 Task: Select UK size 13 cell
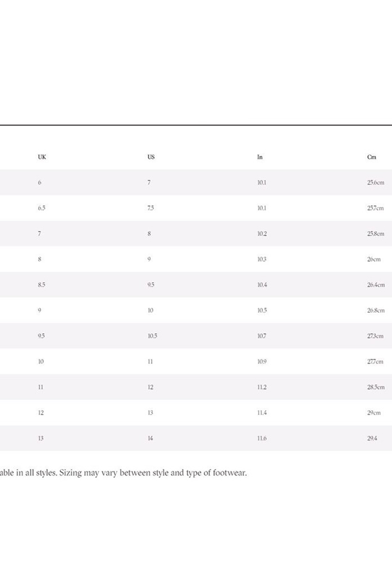tap(41, 438)
